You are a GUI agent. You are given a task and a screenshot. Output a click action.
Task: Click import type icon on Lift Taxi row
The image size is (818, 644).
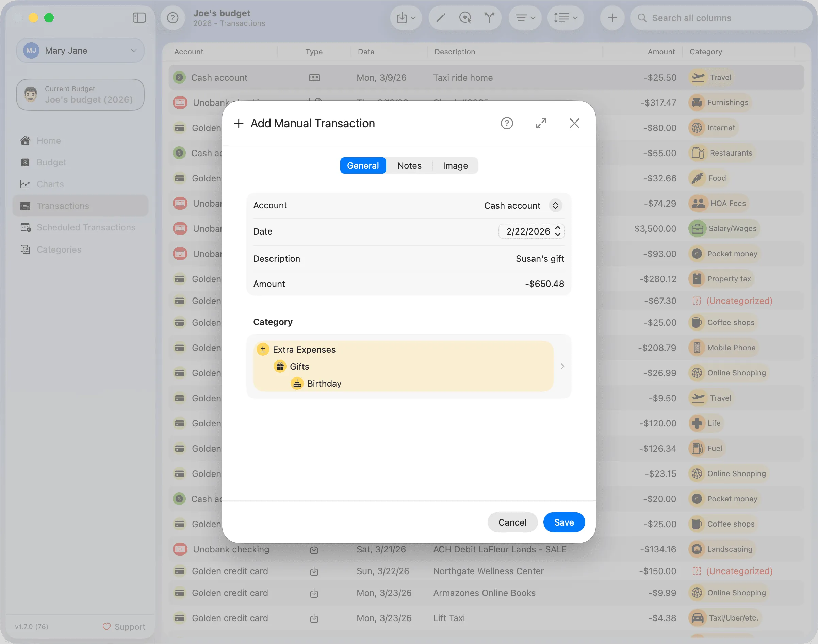(314, 618)
